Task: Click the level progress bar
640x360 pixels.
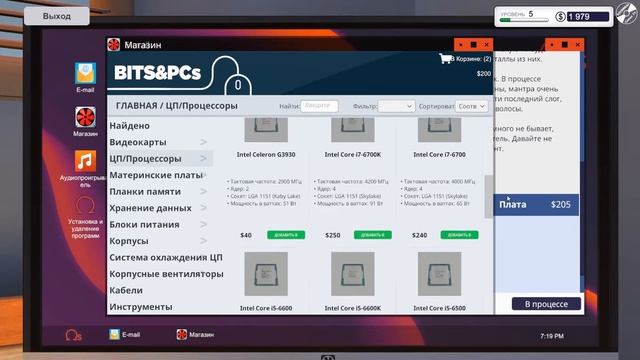Action: click(524, 20)
